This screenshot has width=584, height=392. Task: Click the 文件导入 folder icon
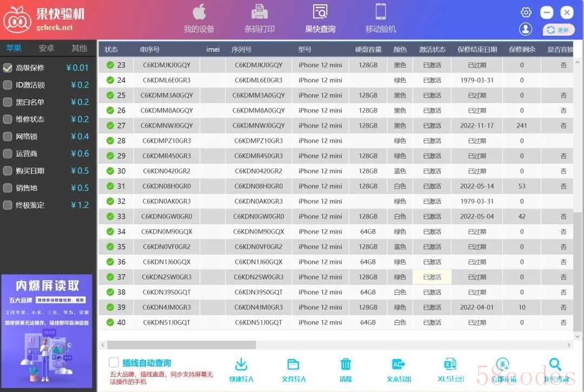point(294,364)
